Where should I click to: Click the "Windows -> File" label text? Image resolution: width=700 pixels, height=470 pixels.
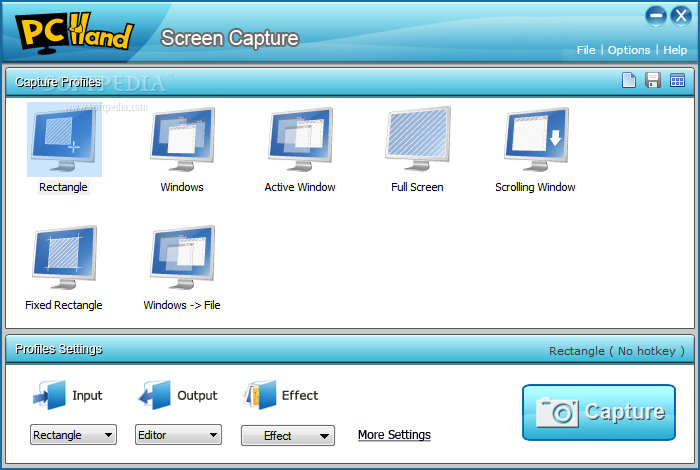tap(182, 305)
